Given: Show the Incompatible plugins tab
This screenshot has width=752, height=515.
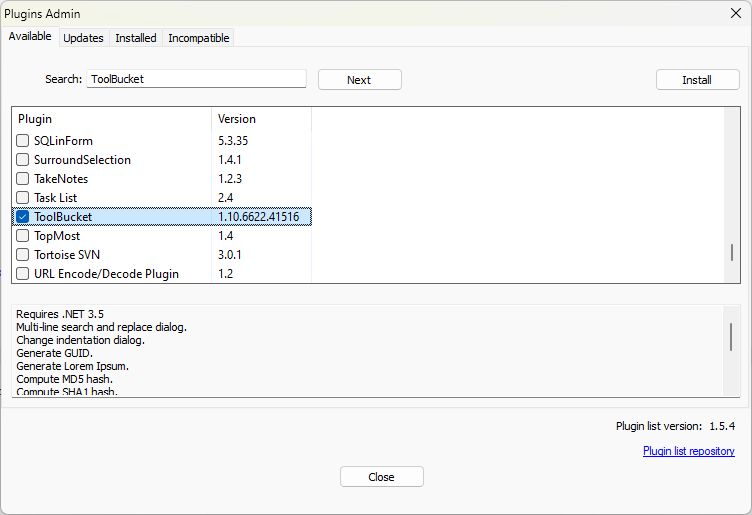Looking at the screenshot, I should 199,38.
